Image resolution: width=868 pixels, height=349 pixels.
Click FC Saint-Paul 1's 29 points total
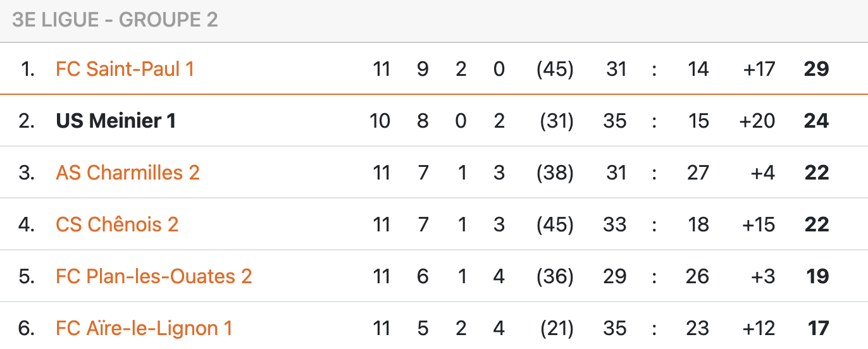pyautogui.click(x=816, y=69)
